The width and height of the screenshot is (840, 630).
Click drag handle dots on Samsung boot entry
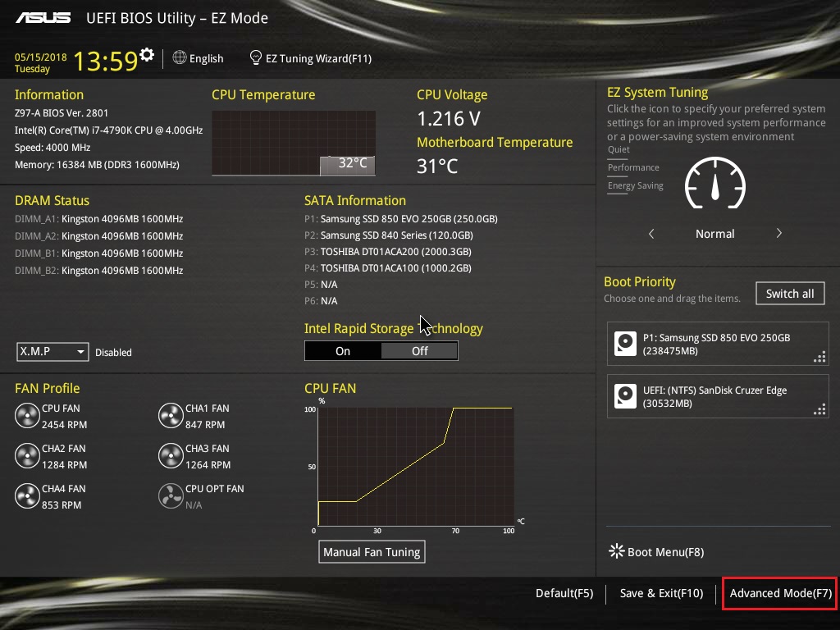tap(819, 357)
